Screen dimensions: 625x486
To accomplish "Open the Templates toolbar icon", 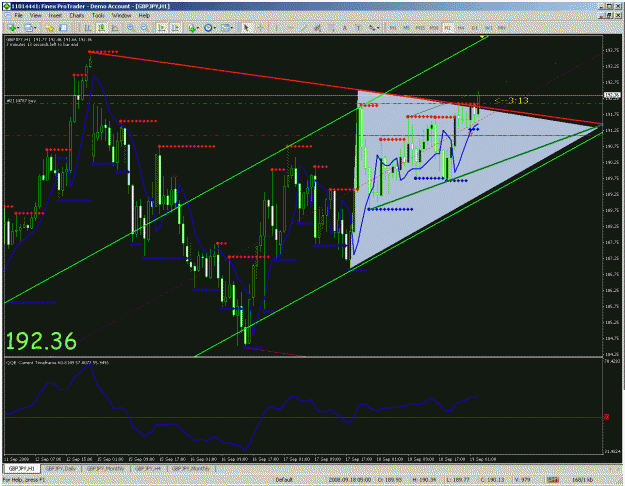I will tap(225, 28).
